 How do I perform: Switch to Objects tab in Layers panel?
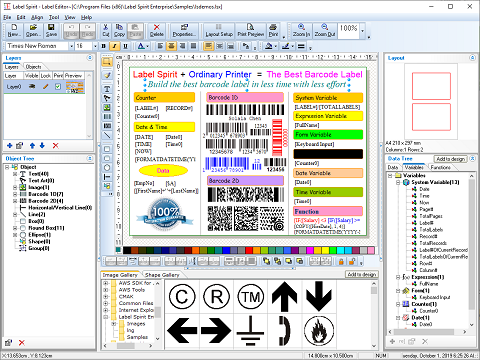pyautogui.click(x=33, y=67)
